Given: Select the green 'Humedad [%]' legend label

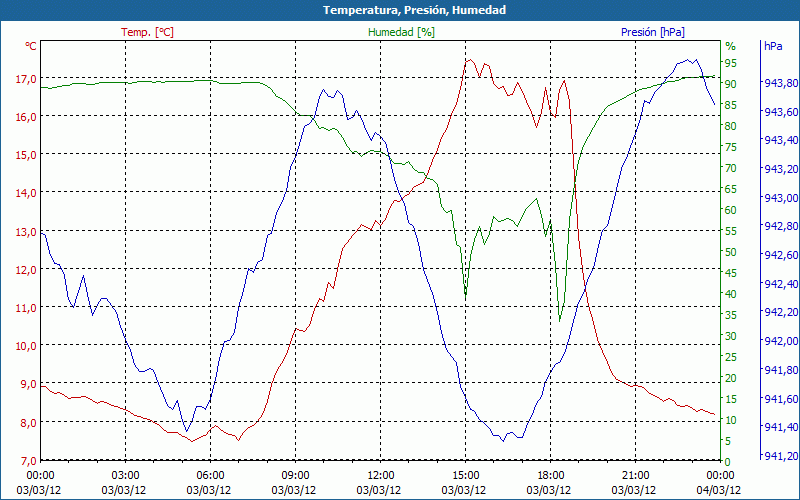Looking at the screenshot, I should pos(401,32).
